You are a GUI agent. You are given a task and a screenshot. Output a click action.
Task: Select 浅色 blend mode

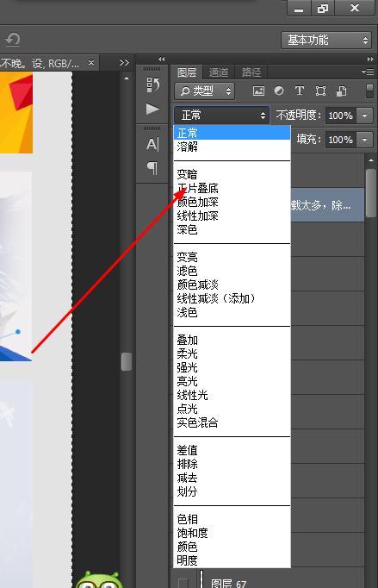coord(232,312)
